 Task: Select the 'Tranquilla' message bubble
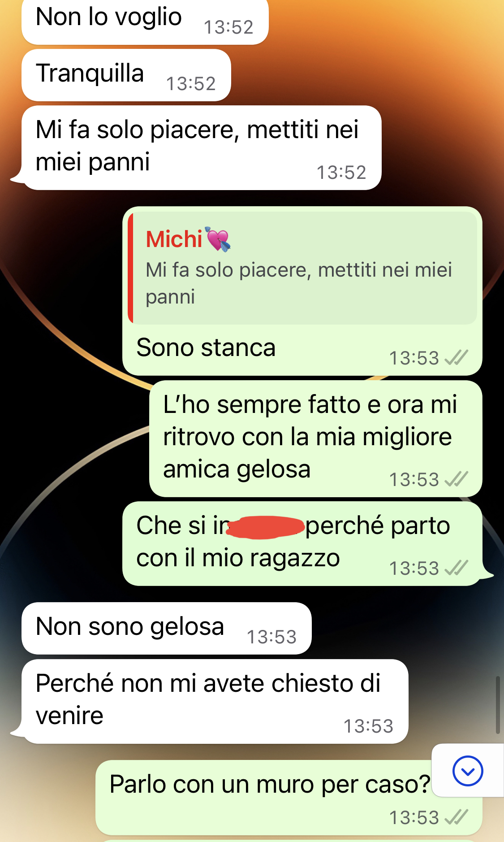pos(126,75)
